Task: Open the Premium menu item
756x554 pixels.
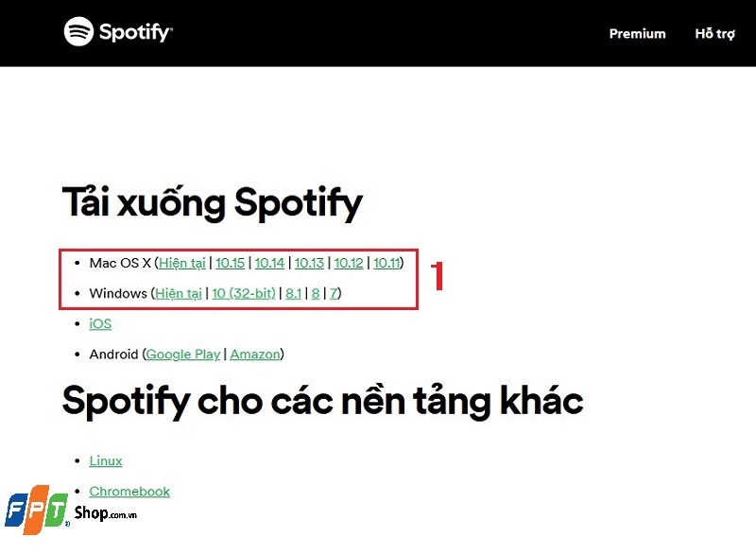Action: tap(637, 33)
